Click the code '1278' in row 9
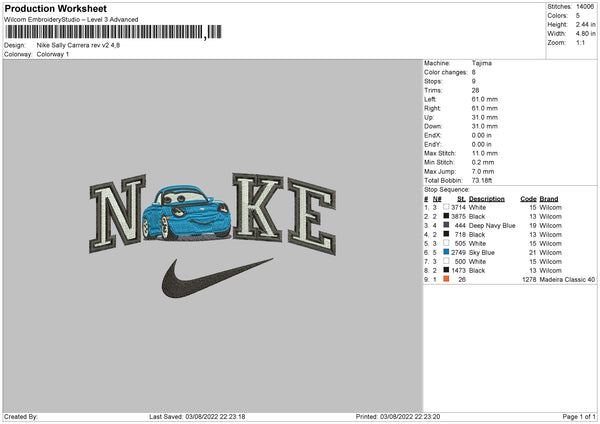Image resolution: width=600 pixels, height=424 pixels. click(x=529, y=279)
